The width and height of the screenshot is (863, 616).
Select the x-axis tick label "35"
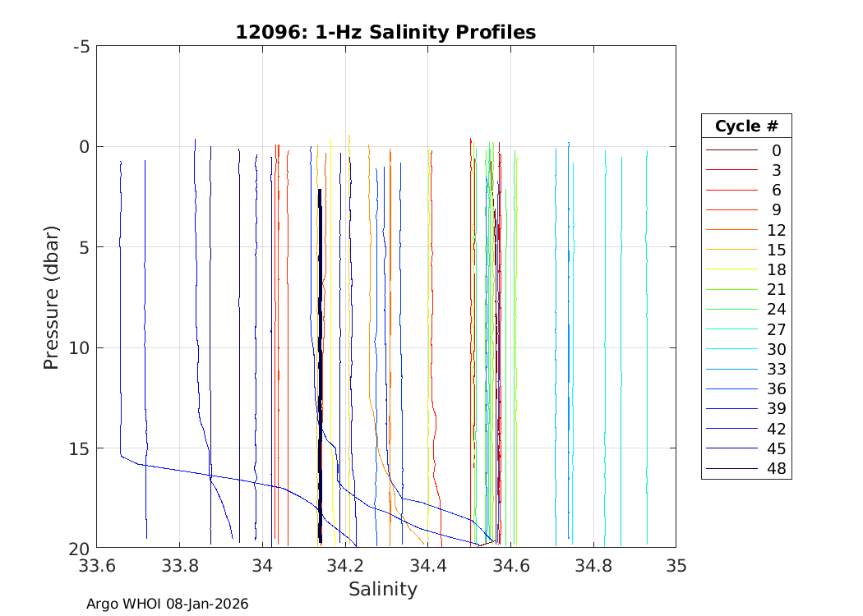(676, 566)
